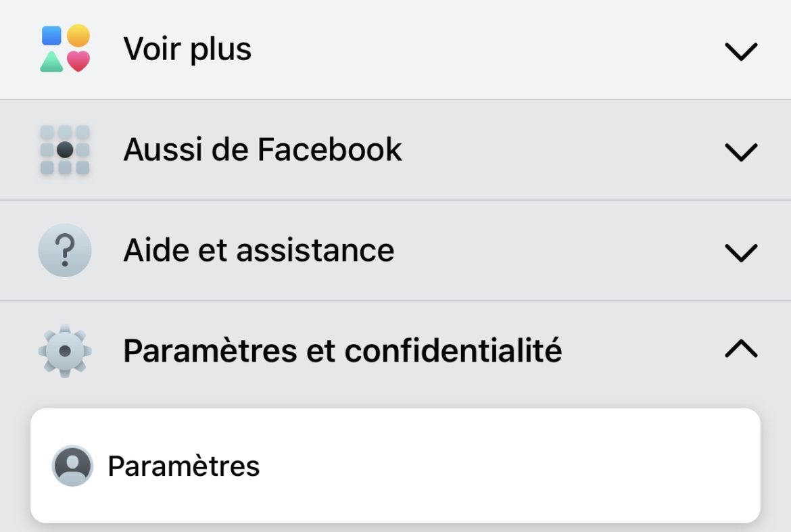Expand Aide et assistance using its chevron

741,252
